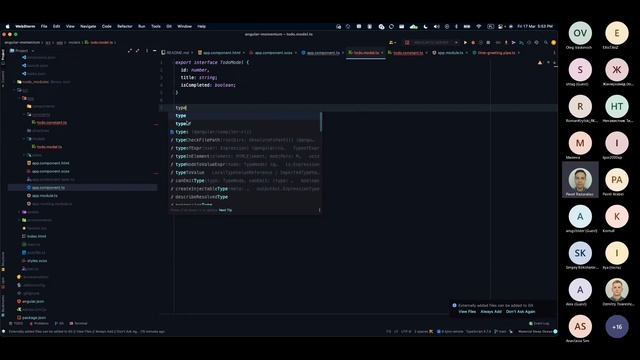Collapse the models folder in tree
This screenshot has width=640, height=360.
25,139
